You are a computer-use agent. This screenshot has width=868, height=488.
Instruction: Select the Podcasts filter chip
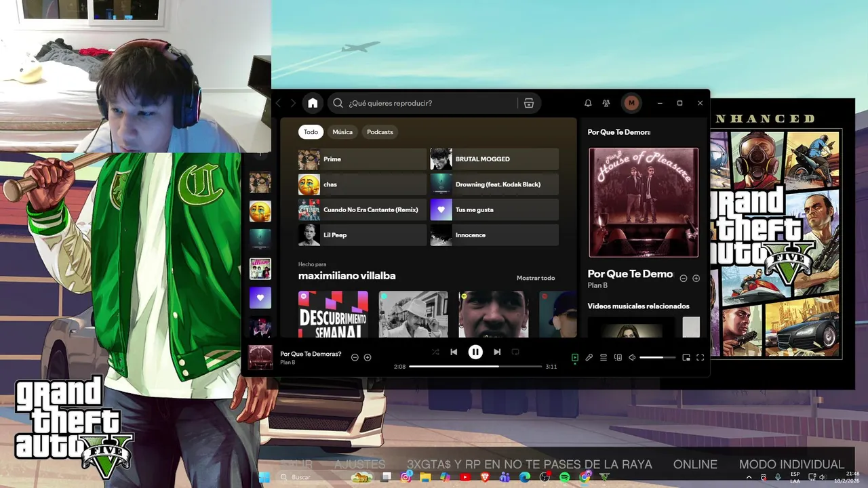pyautogui.click(x=380, y=132)
